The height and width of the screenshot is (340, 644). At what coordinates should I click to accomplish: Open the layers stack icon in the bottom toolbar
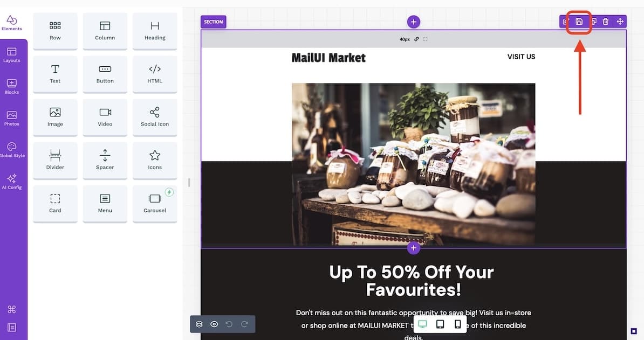tap(199, 324)
